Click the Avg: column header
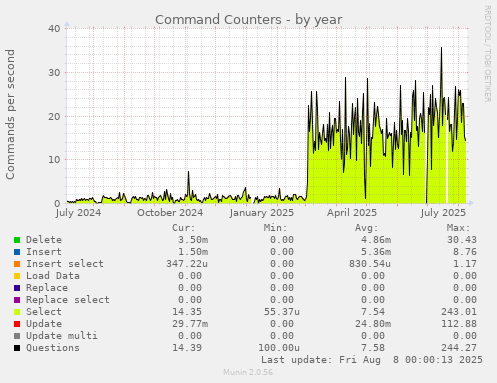Image resolution: width=497 pixels, height=383 pixels. click(x=367, y=228)
